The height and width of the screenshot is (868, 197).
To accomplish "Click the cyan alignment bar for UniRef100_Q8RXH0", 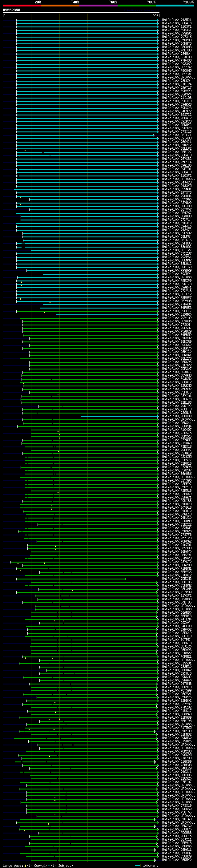I will pyautogui.click(x=119, y=416).
